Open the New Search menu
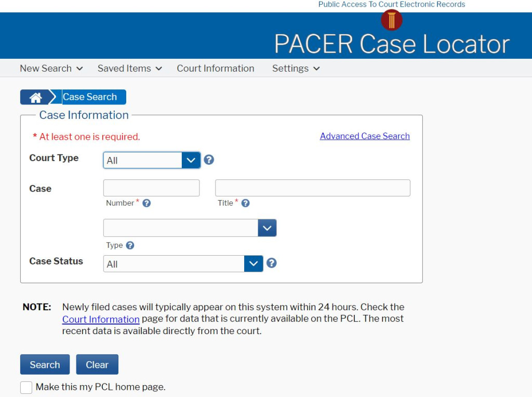 click(51, 69)
